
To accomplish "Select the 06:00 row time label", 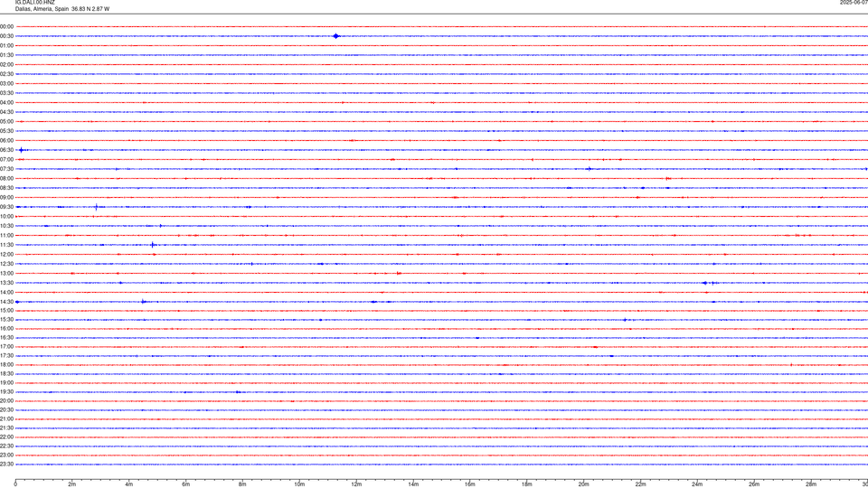I will point(6,141).
